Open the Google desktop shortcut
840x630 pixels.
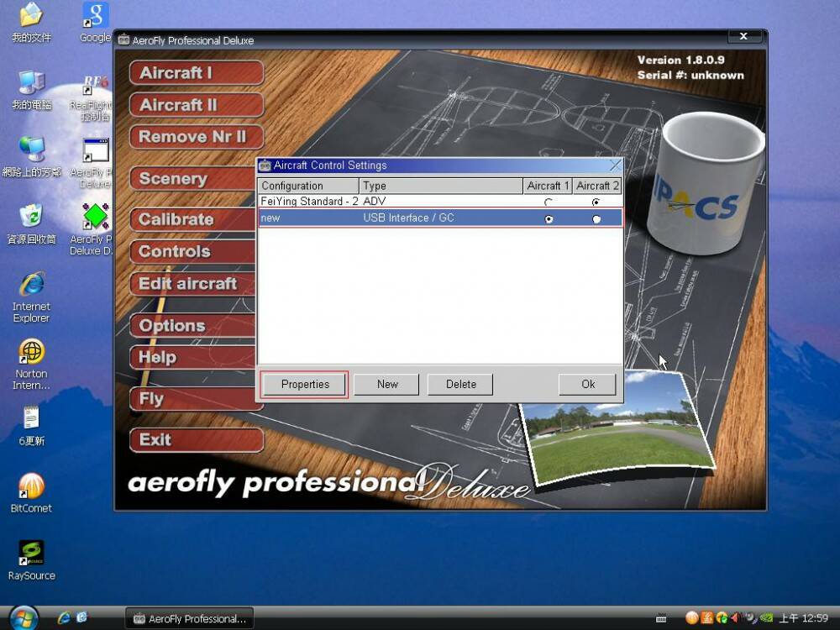tap(96, 23)
